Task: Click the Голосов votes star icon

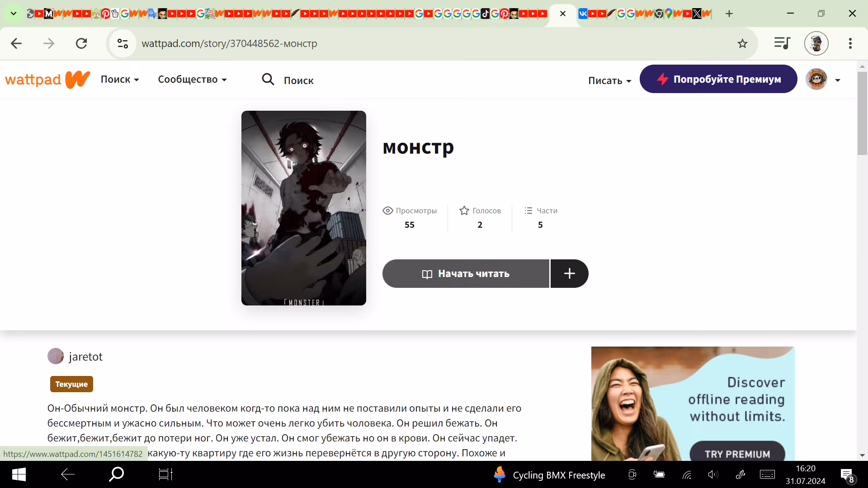Action: pos(464,211)
